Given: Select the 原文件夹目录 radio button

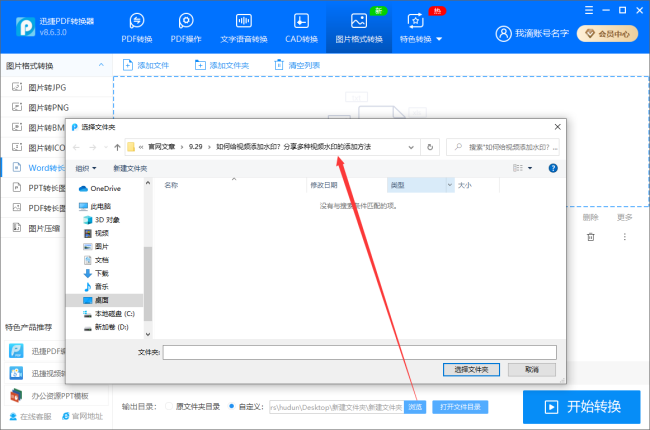Looking at the screenshot, I should [169, 406].
